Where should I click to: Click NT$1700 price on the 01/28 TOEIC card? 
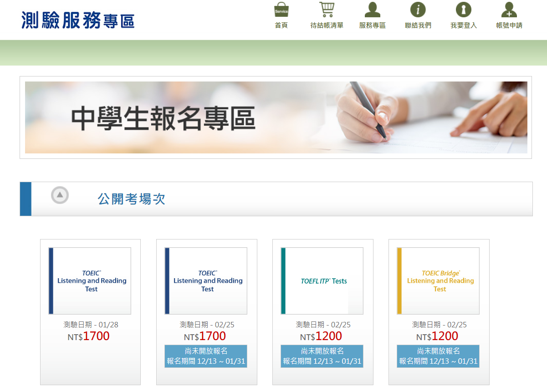pos(89,336)
